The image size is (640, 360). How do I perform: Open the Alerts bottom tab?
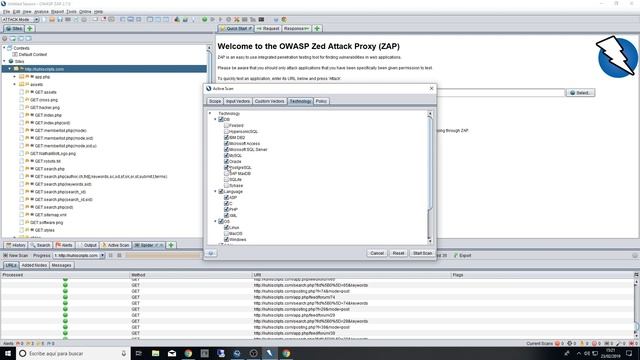tap(64, 245)
